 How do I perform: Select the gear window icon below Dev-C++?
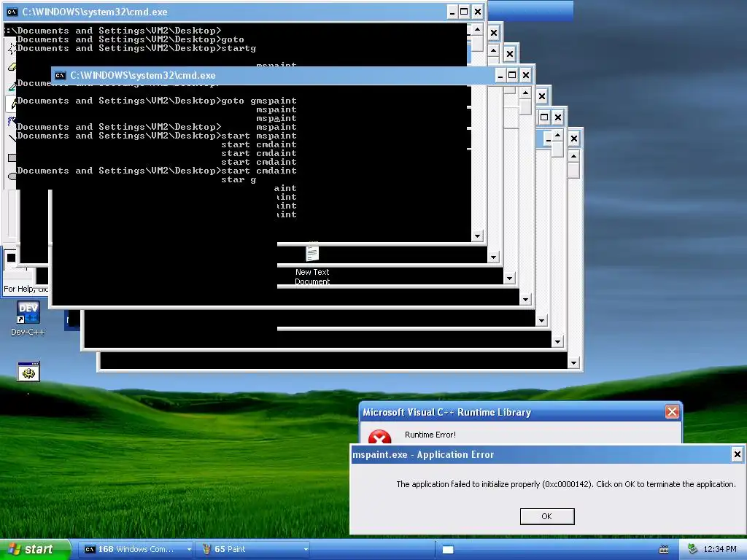[x=28, y=371]
